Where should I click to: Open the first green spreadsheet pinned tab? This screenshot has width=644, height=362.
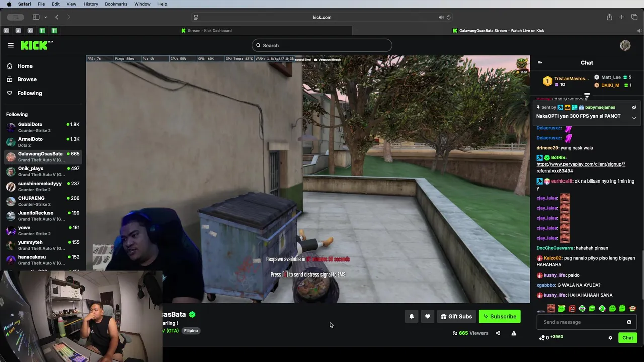(x=42, y=31)
